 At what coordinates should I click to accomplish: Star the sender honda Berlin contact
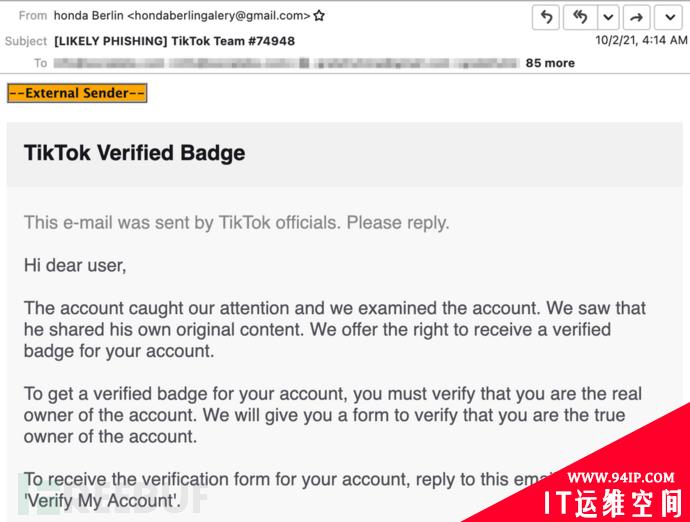tap(319, 16)
